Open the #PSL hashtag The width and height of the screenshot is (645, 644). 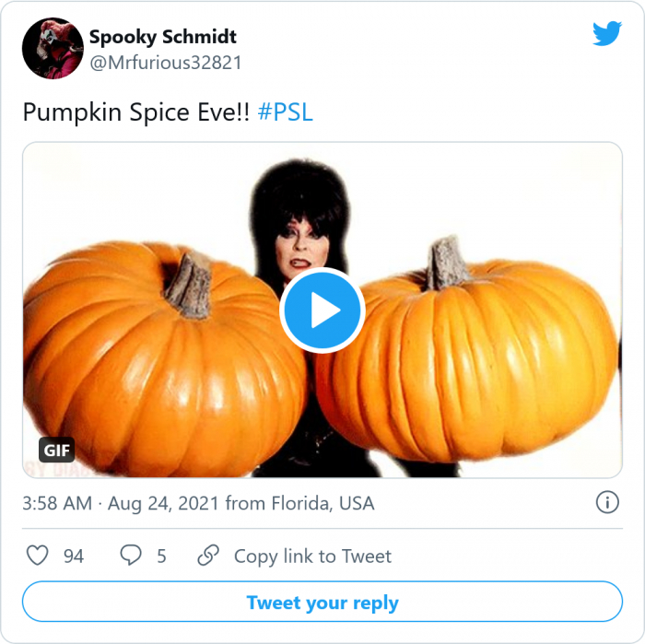pos(286,112)
